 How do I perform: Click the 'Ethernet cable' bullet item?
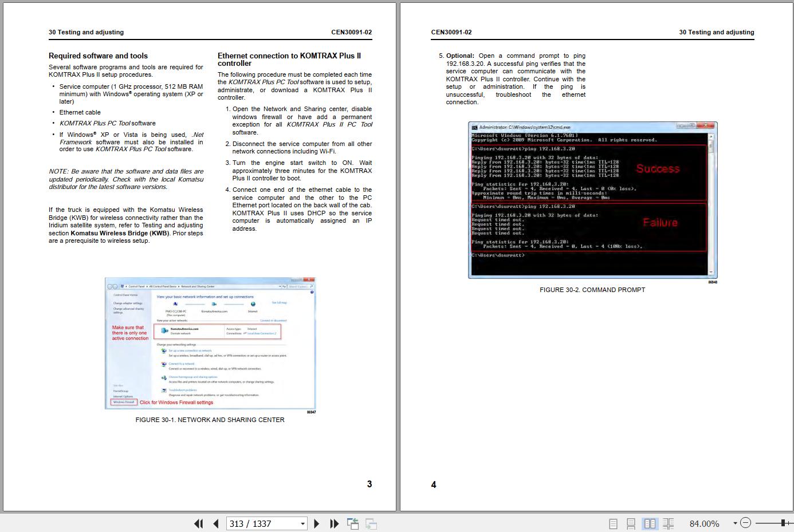point(80,112)
